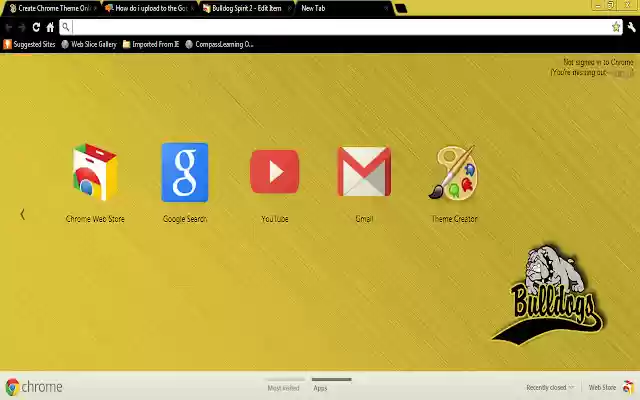
Task: Open the Chrome Web Store app icon
Action: pyautogui.click(x=95, y=172)
